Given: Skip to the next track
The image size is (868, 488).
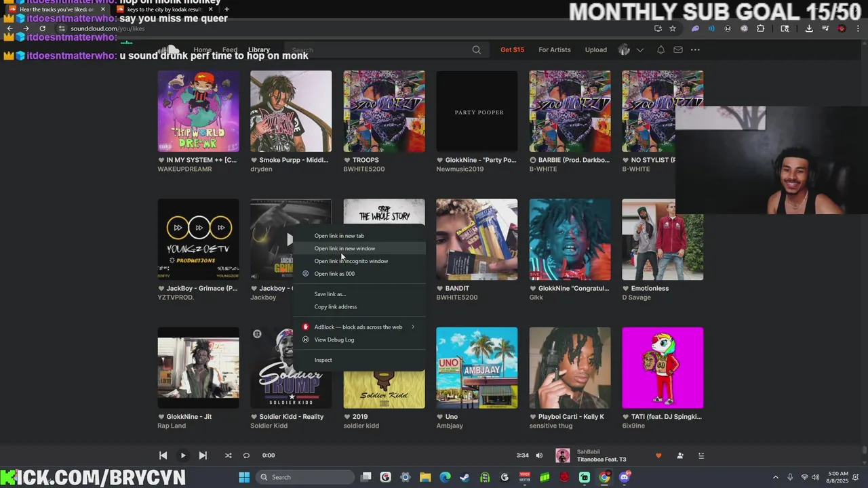Looking at the screenshot, I should (203, 455).
